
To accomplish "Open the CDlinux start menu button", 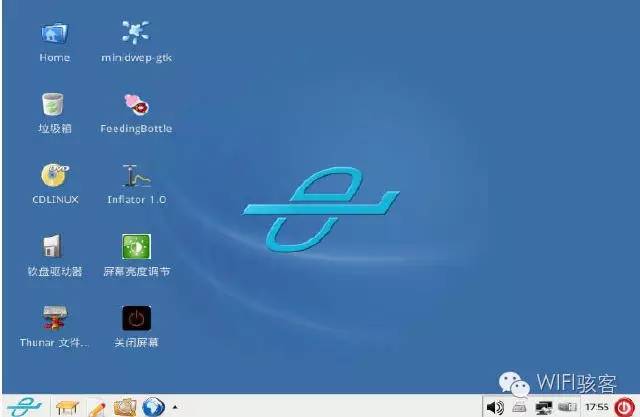I will pos(22,406).
